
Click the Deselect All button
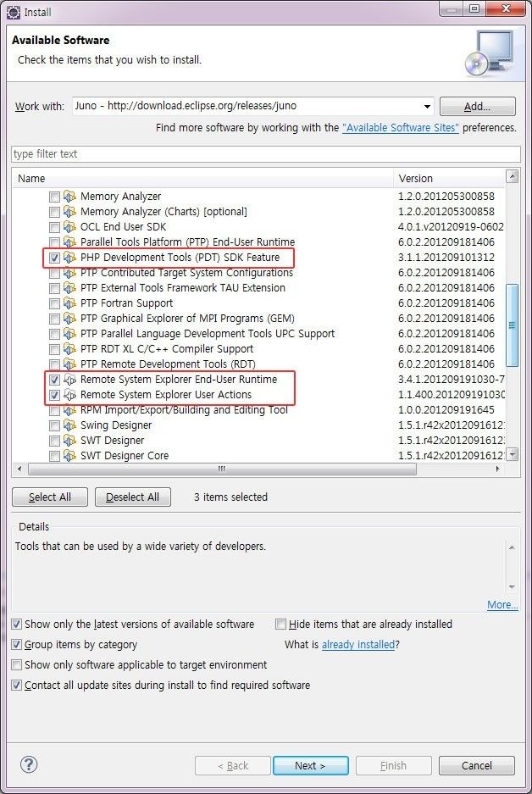(x=133, y=497)
